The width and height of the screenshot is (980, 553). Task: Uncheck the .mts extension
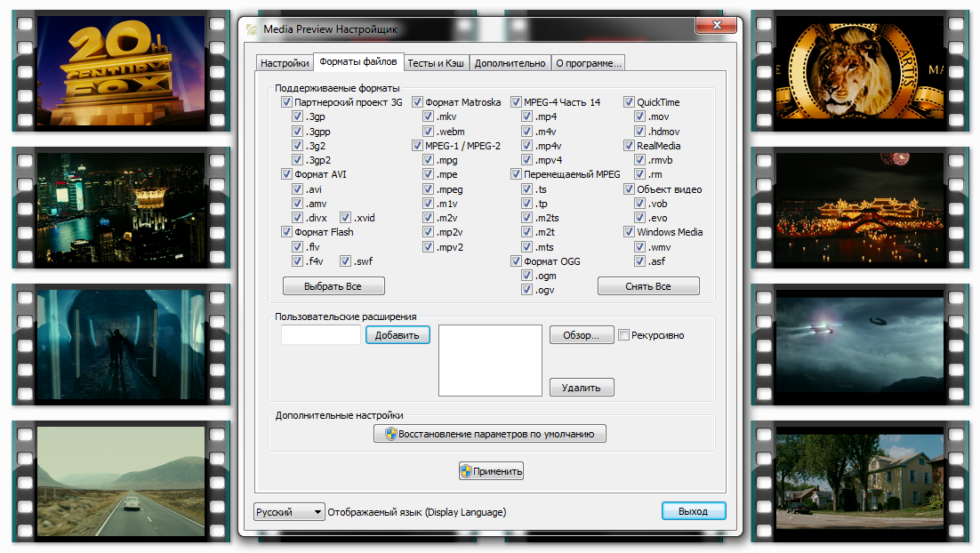point(526,247)
